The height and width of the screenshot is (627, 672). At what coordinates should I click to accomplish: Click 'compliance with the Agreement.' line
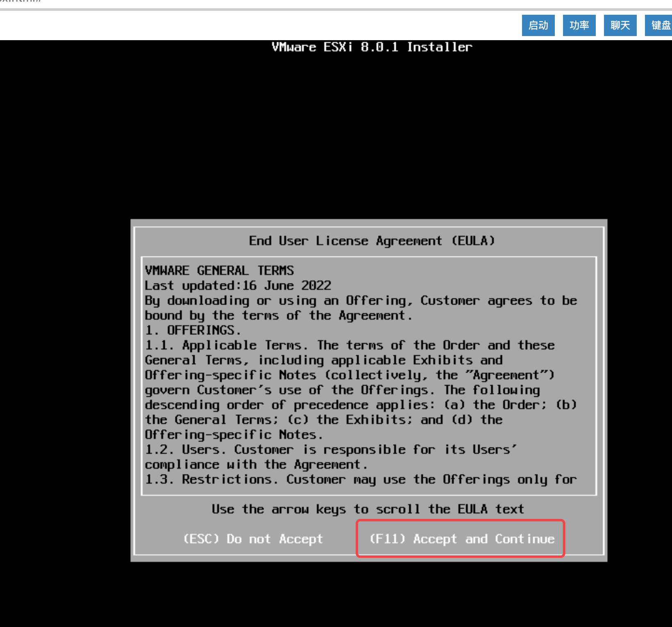point(256,464)
